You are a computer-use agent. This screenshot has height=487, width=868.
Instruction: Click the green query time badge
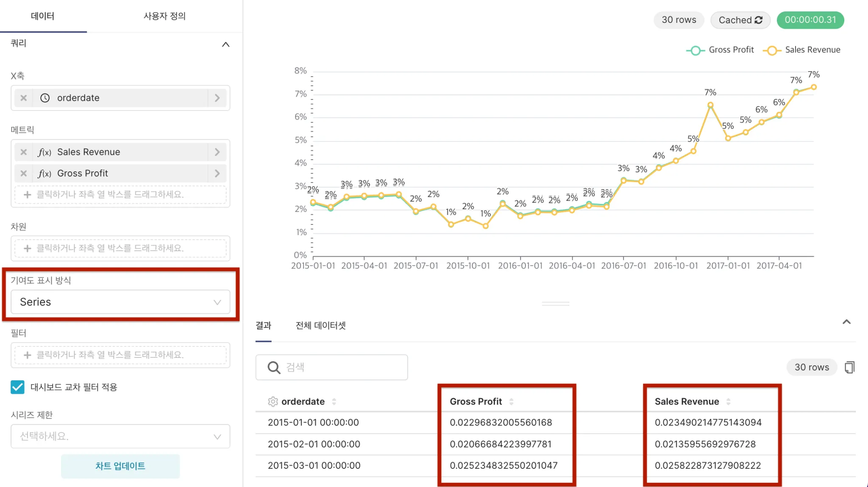tap(810, 20)
